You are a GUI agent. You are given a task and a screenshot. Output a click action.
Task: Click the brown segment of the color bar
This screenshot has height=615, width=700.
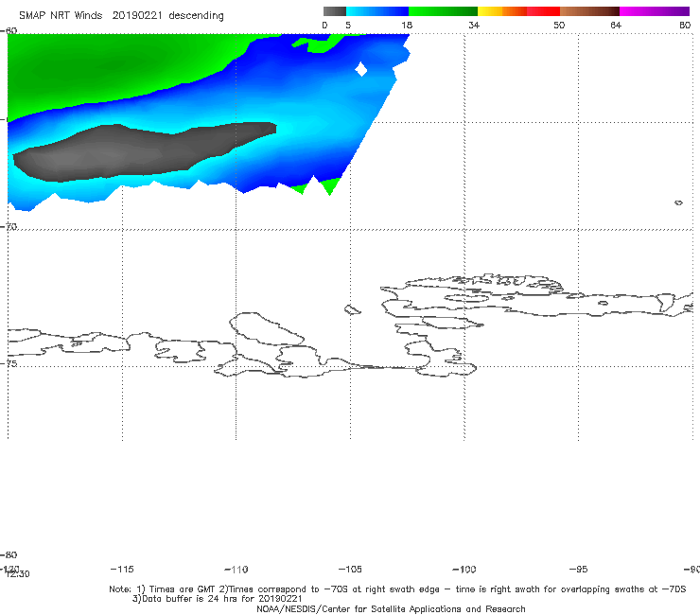click(x=589, y=11)
